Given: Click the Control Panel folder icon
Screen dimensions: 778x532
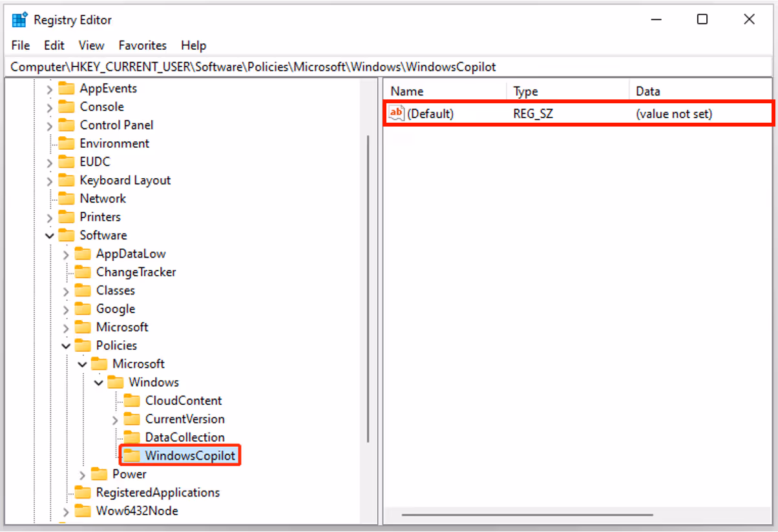Looking at the screenshot, I should (67, 125).
